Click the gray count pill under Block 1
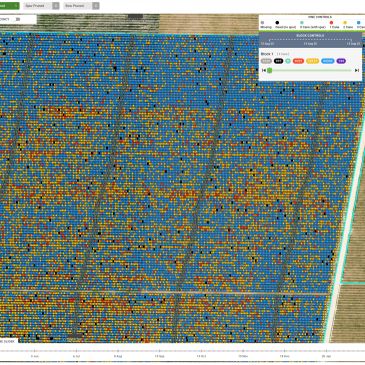 [x=266, y=61]
